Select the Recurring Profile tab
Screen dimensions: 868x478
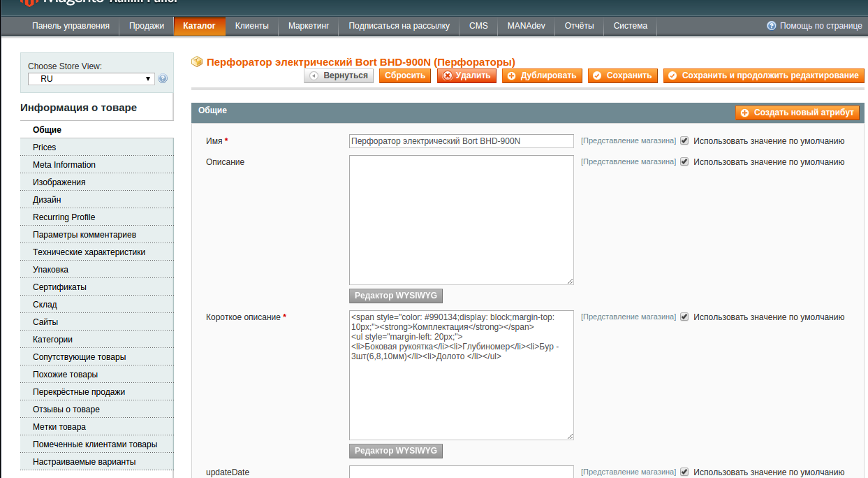96,217
